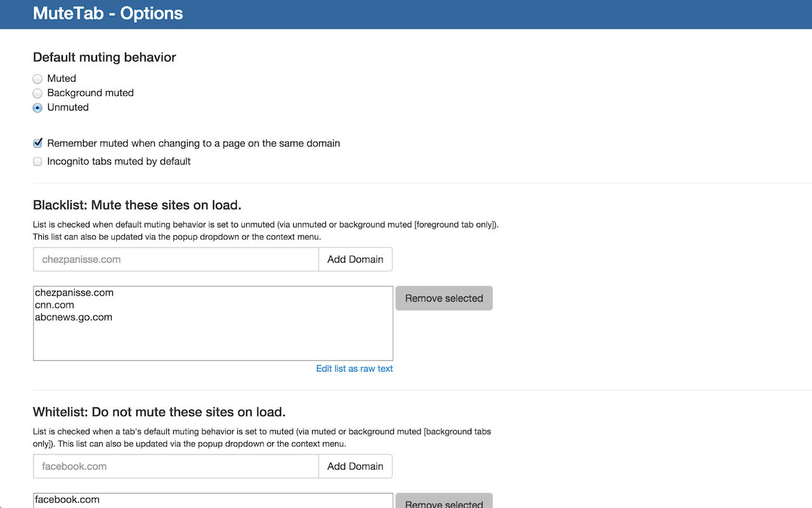Click the blacklist domain input field

pyautogui.click(x=176, y=259)
